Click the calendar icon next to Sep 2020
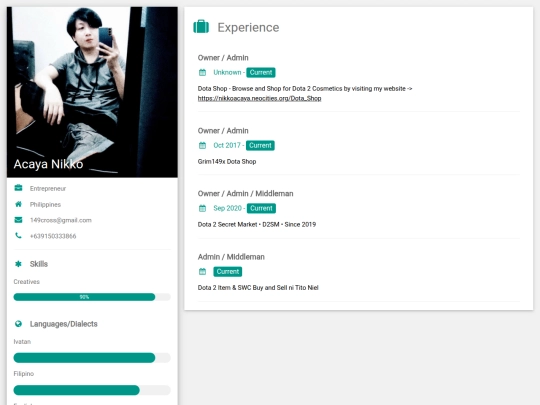Viewport: 540px width, 405px height. 202,208
